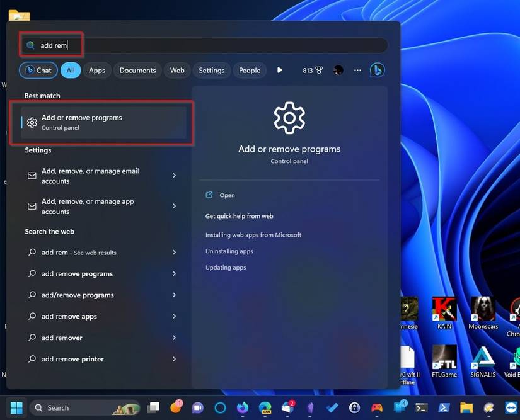Viewport: 520px width, 420px height.
Task: Click the large Bing icon button
Action: point(378,71)
